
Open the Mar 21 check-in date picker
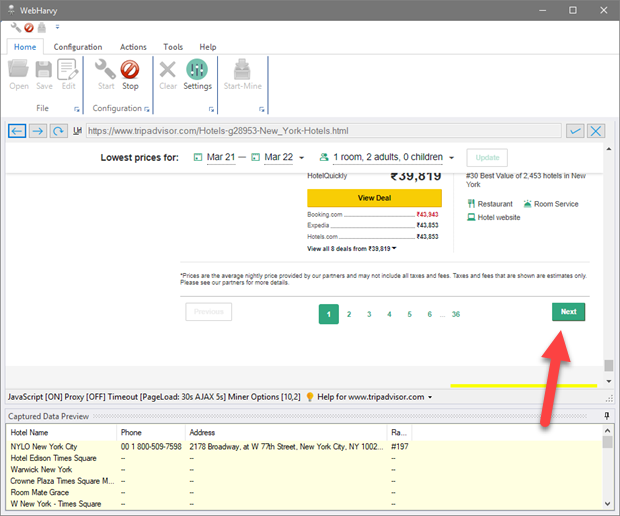[x=214, y=157]
